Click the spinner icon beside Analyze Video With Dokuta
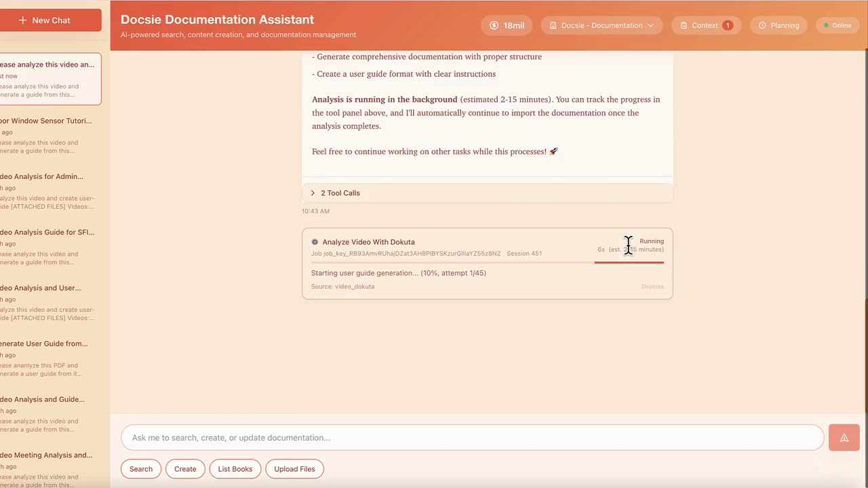This screenshot has height=488, width=868. click(x=315, y=242)
